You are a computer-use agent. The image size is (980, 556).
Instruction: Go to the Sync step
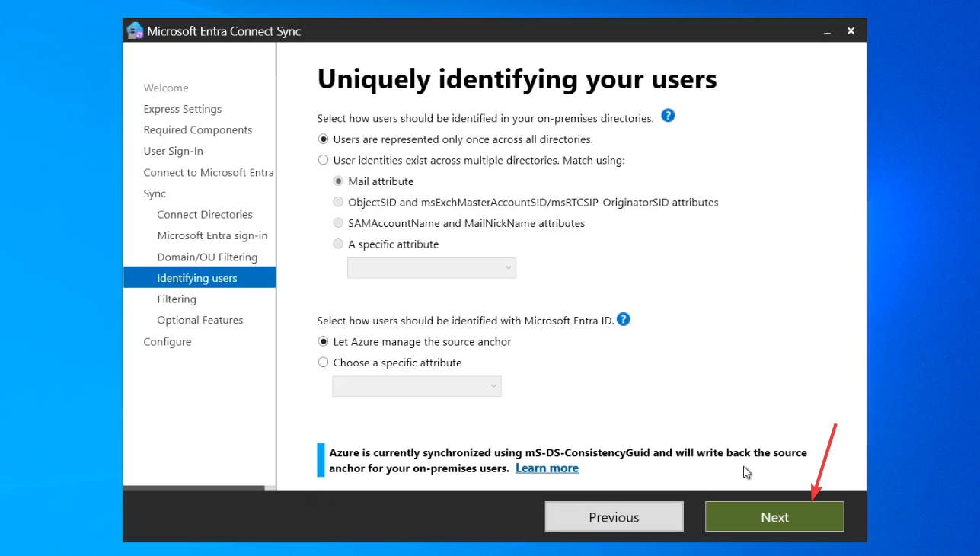[x=155, y=193]
